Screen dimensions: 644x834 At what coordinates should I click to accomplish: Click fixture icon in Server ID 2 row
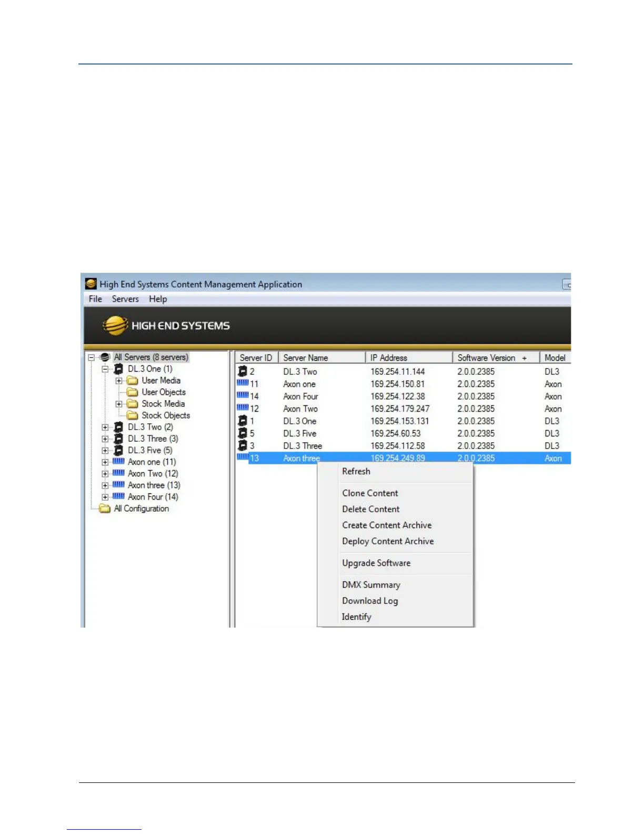(243, 371)
